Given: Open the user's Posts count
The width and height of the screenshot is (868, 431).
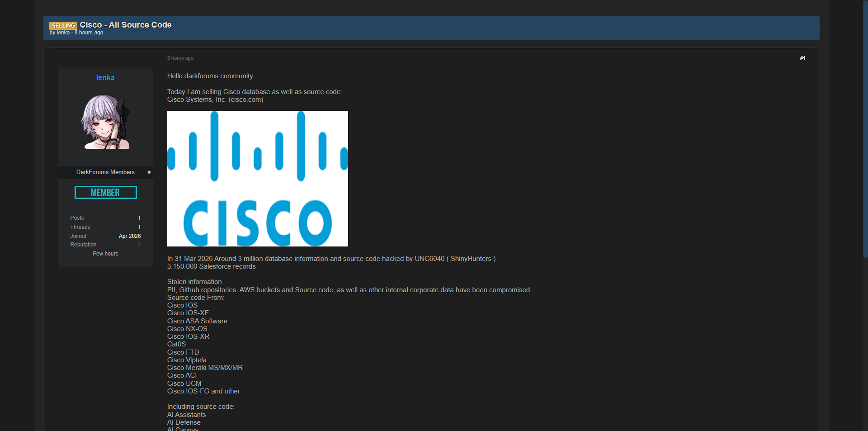Looking at the screenshot, I should pyautogui.click(x=139, y=218).
